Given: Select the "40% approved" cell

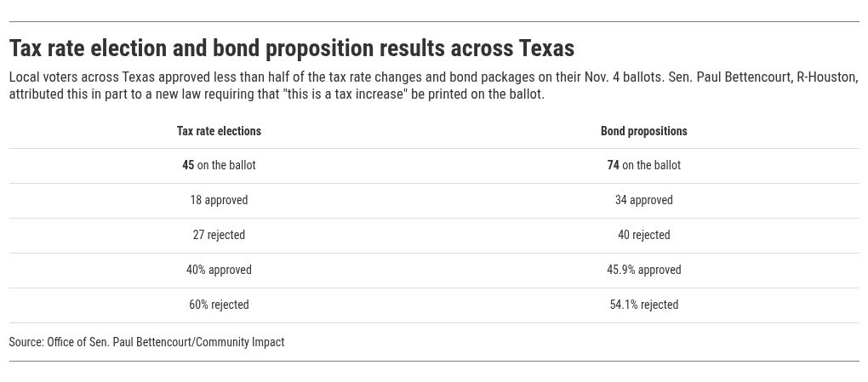Looking at the screenshot, I should [219, 270].
